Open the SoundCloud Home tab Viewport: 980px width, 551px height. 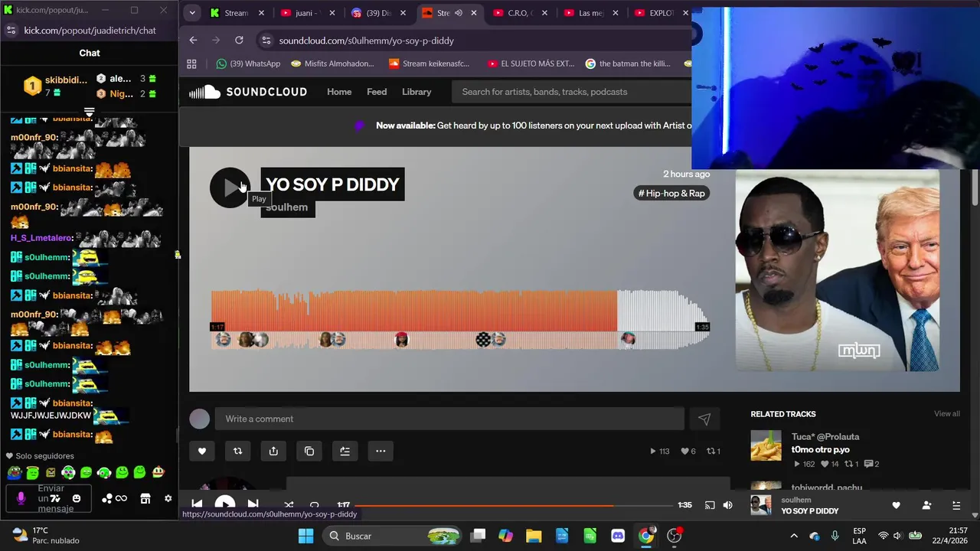click(339, 92)
